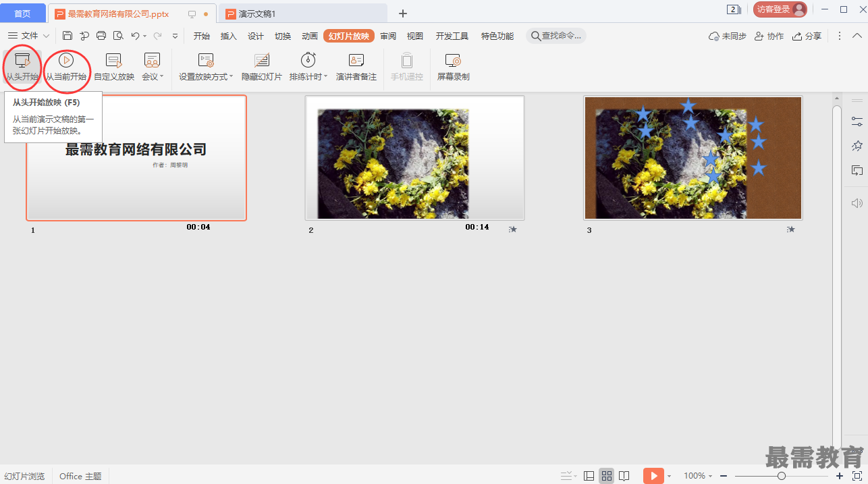Screen dimensions: 868x484
Task: Click the orange play slideshow button
Action: 653,476
